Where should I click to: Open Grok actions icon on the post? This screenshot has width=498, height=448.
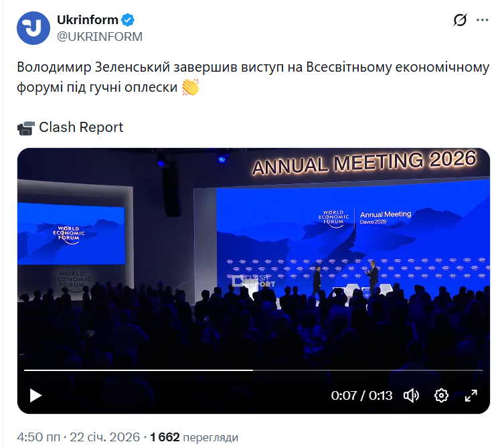point(460,20)
